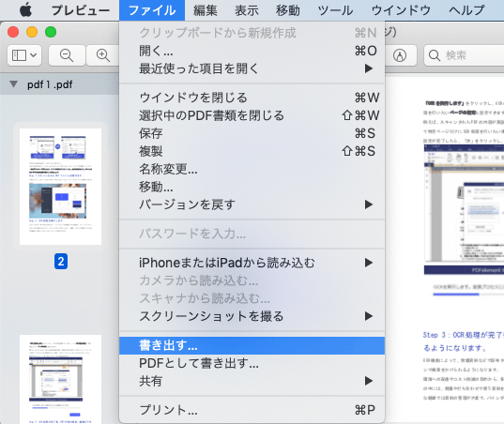504x424 pixels.
Task: Choose 複製 menu item
Action: coord(252,151)
